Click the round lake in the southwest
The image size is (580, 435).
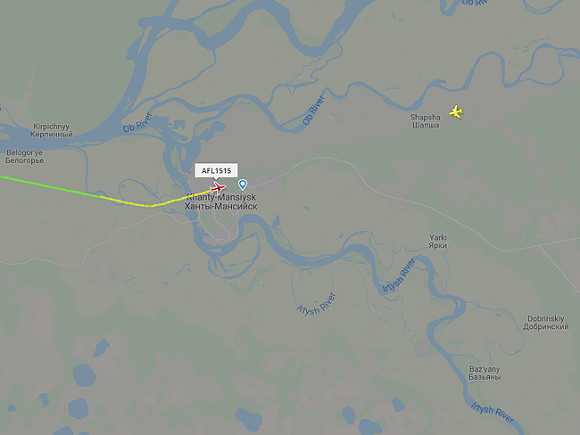84,375
